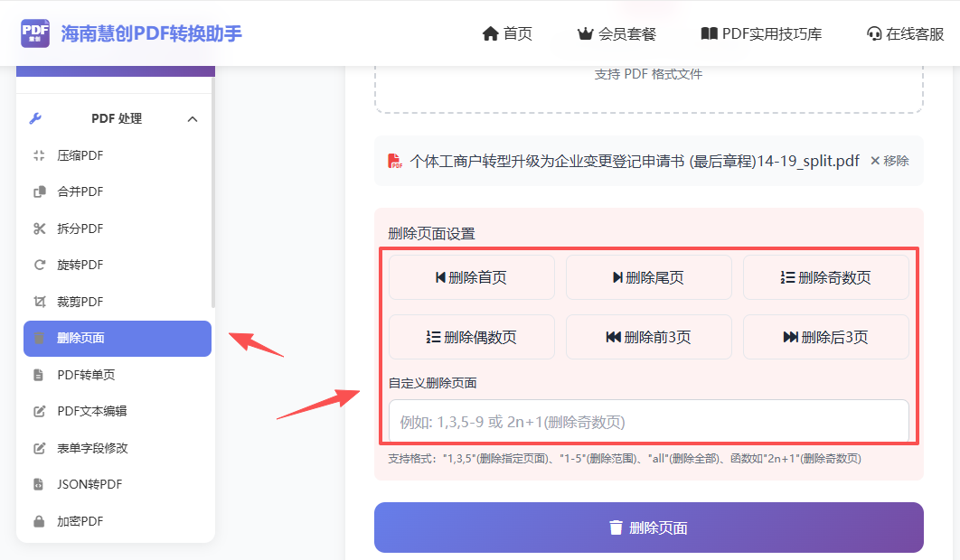Screen dimensions: 960x560
Task: Click the 海南慧创PDF转换助手 title
Action: 151,33
